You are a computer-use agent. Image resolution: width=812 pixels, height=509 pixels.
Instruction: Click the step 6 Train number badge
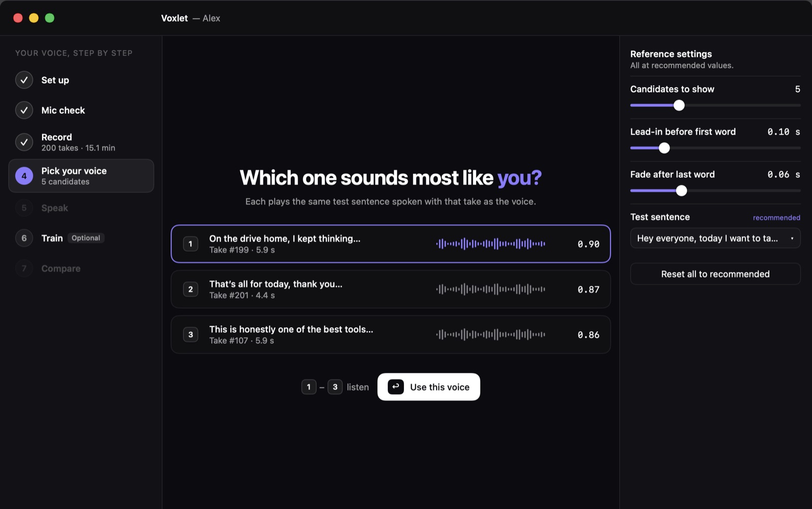(x=24, y=238)
